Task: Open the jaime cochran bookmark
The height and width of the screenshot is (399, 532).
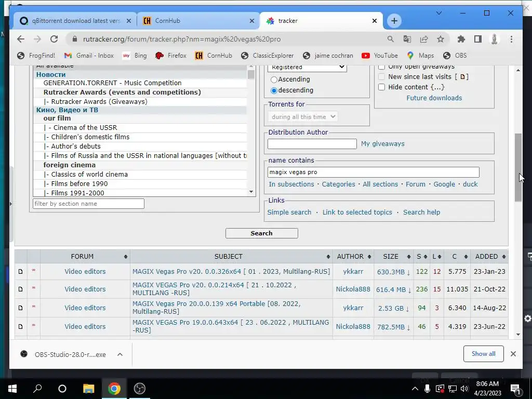Action: (328, 56)
